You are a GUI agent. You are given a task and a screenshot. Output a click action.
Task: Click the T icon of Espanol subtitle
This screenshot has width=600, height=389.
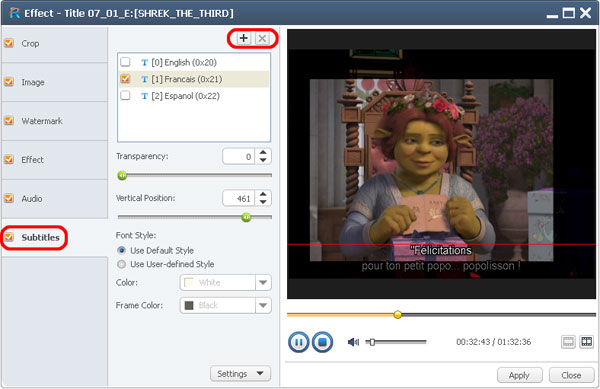pos(144,96)
